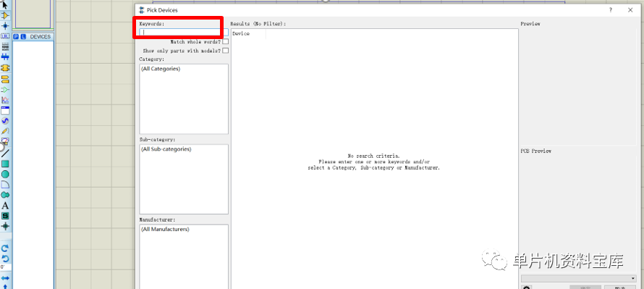Screen dimensions: 644x289
Task: Choose the 2D Graphics Circle tool
Action: point(5,175)
